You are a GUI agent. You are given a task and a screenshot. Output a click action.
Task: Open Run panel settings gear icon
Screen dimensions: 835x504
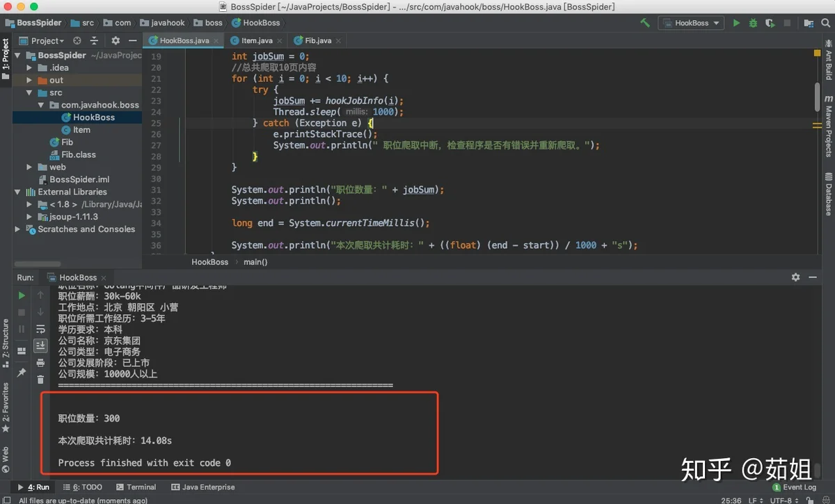point(795,277)
